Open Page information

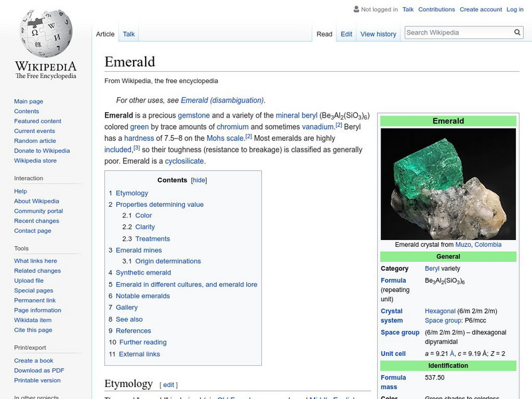pos(38,310)
